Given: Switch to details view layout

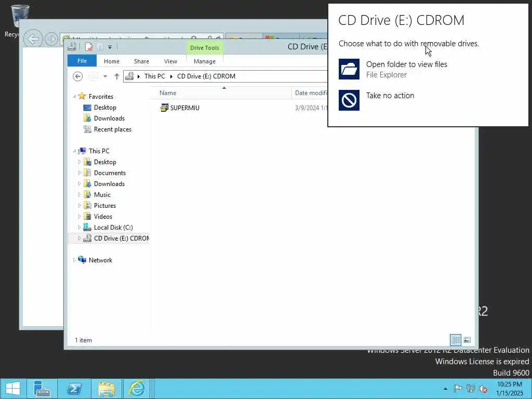Looking at the screenshot, I should [x=456, y=340].
